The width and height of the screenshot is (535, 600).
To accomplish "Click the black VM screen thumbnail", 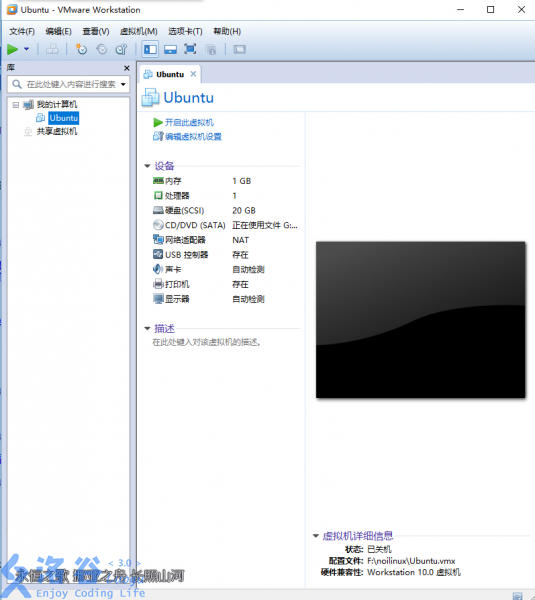I will [x=421, y=320].
